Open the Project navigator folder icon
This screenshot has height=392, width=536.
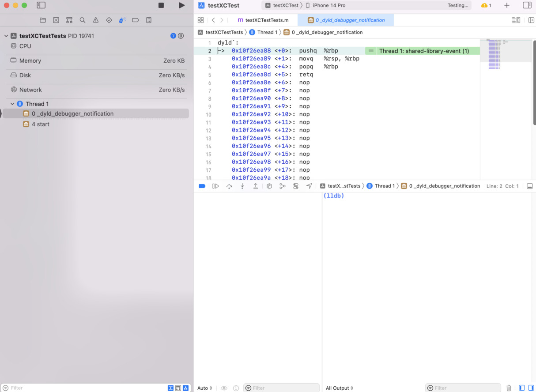[x=43, y=20]
